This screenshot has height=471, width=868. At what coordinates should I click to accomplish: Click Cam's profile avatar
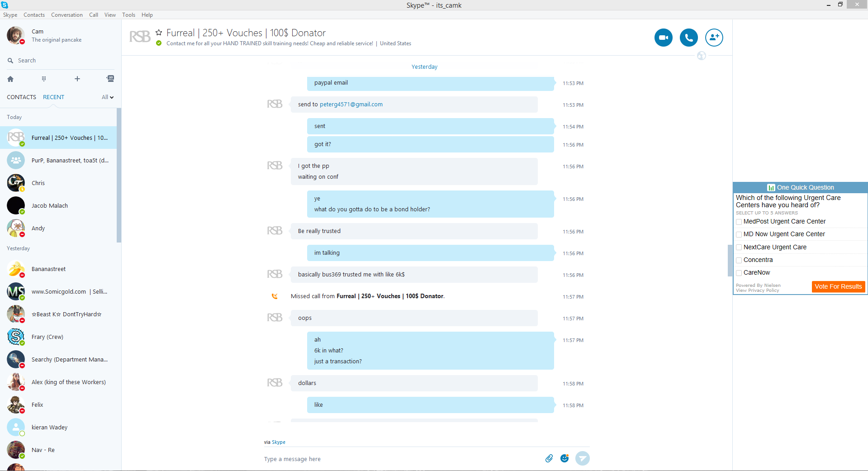(16, 35)
